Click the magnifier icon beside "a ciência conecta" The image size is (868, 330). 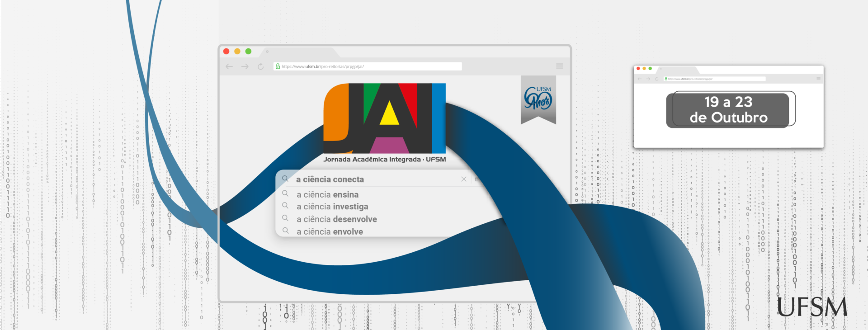pyautogui.click(x=285, y=179)
